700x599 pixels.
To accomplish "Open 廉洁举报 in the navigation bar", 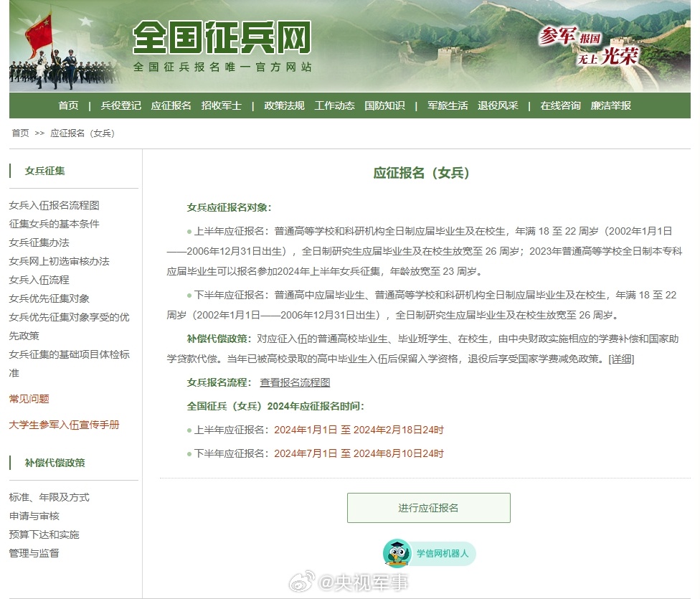I will point(610,105).
